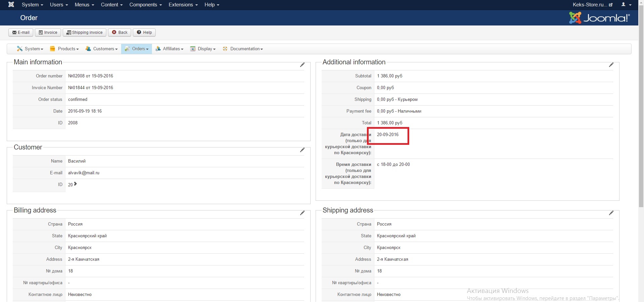This screenshot has width=644, height=302.
Task: Expand the Affiliates dropdown
Action: coord(169,49)
